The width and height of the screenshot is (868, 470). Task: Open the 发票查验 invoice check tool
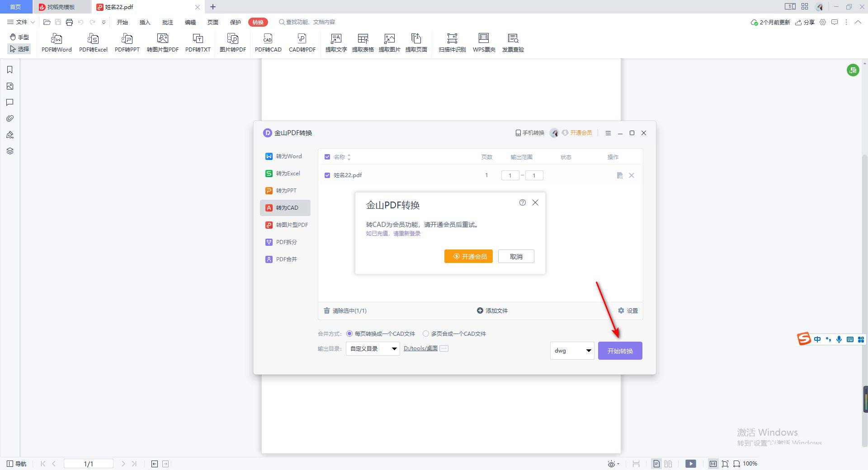click(513, 43)
